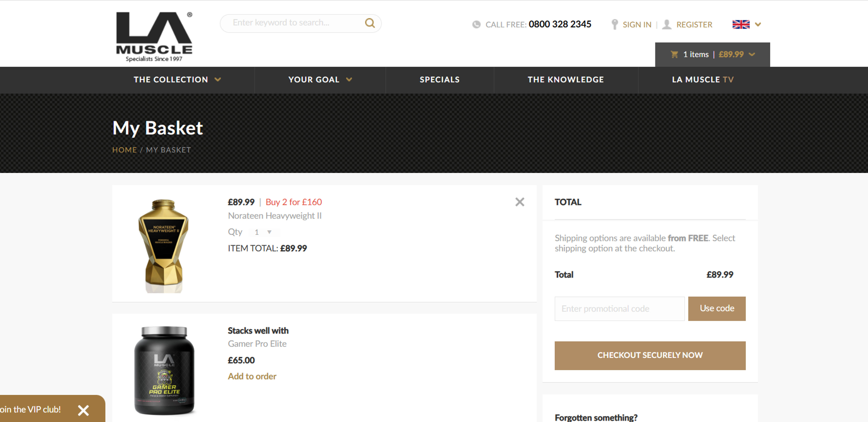Open The Collection menu
This screenshot has height=422, width=868.
[x=171, y=79]
